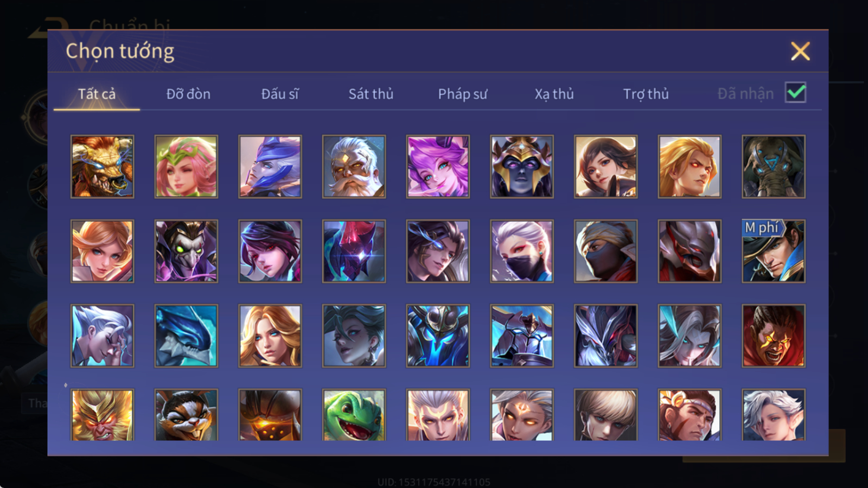Open the 'Pháp sư' tab

tap(463, 94)
